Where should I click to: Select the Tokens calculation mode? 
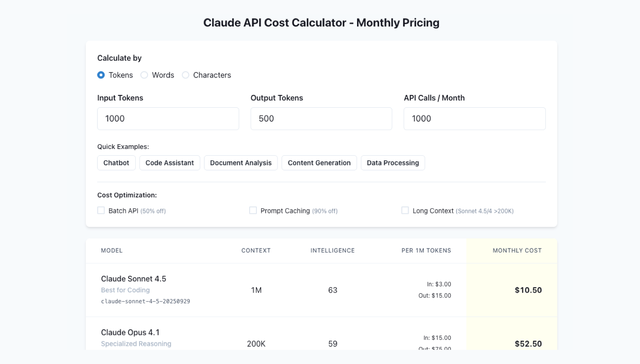click(101, 75)
